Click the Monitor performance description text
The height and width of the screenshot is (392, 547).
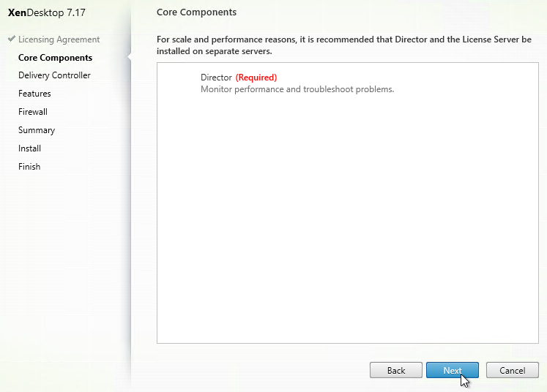pos(297,89)
